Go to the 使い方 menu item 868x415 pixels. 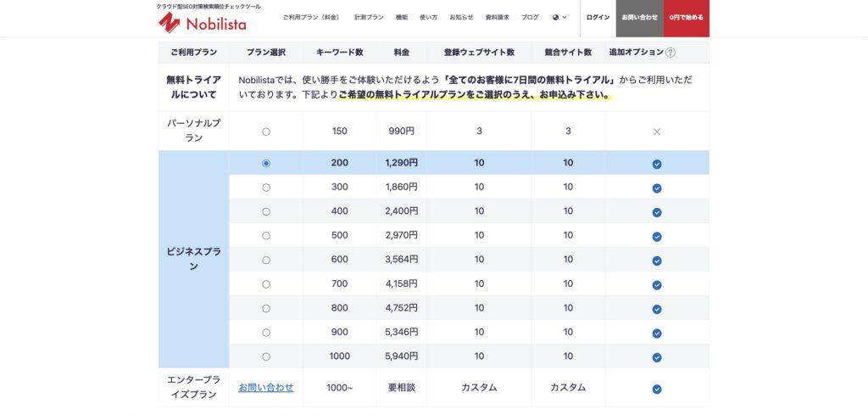428,17
